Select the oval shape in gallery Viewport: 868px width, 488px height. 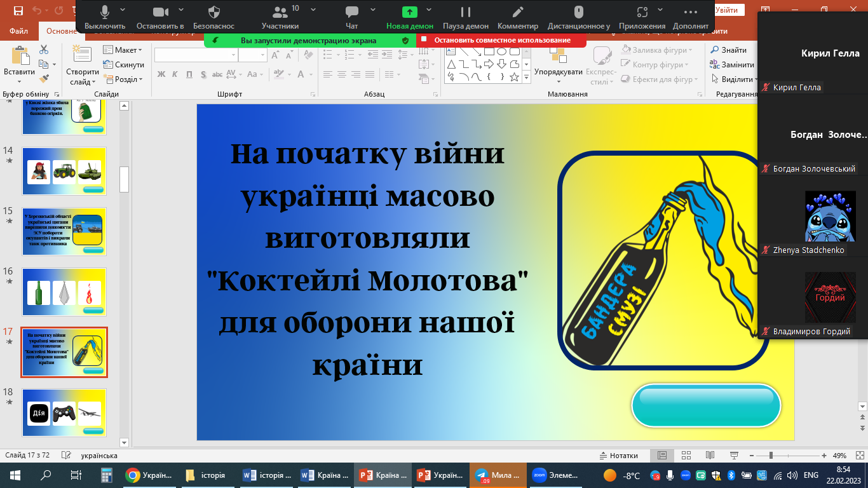point(501,51)
